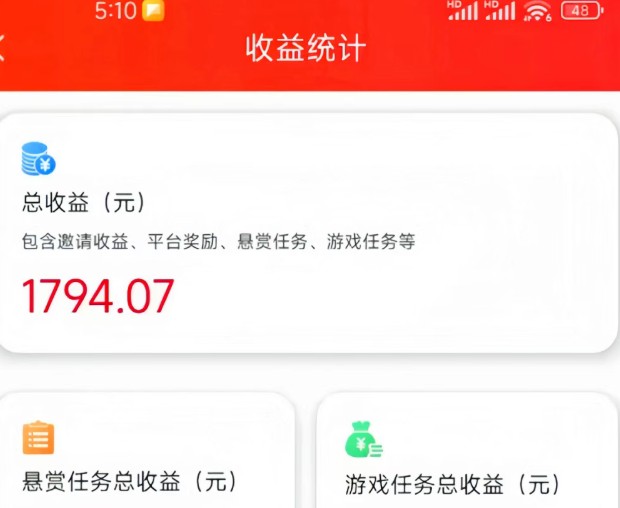Tap the back arrow in header
620x508 pixels.
2,48
